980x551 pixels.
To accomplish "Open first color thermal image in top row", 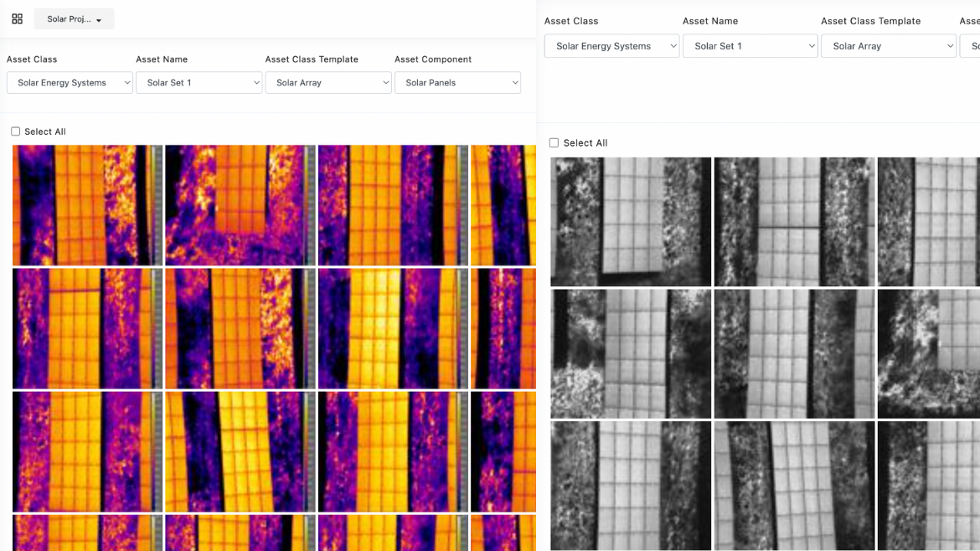I will (x=87, y=205).
